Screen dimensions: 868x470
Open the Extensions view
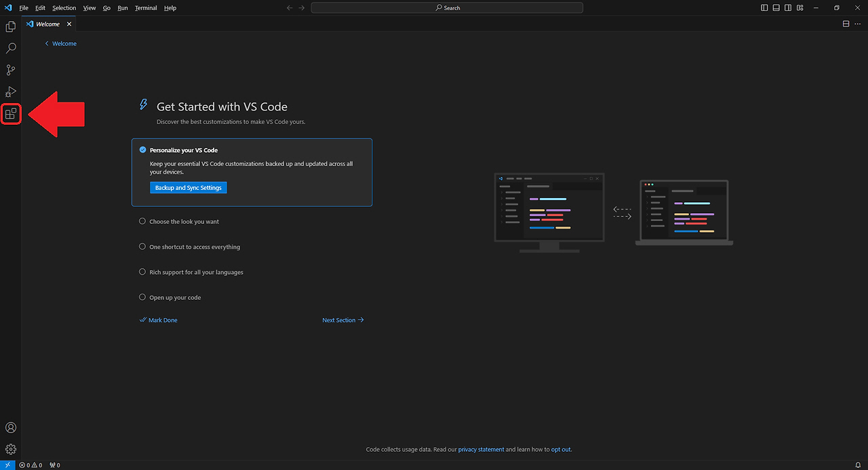[x=11, y=113]
